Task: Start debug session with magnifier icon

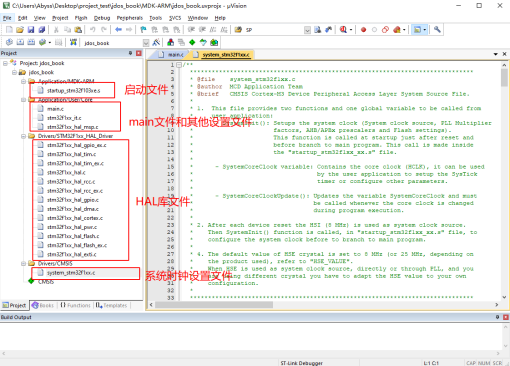Action: tap(343, 30)
